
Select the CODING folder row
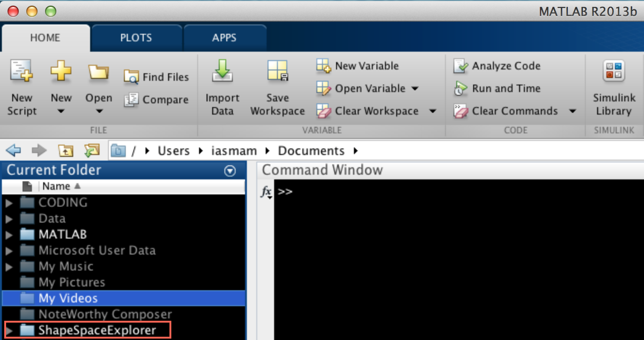click(x=123, y=202)
